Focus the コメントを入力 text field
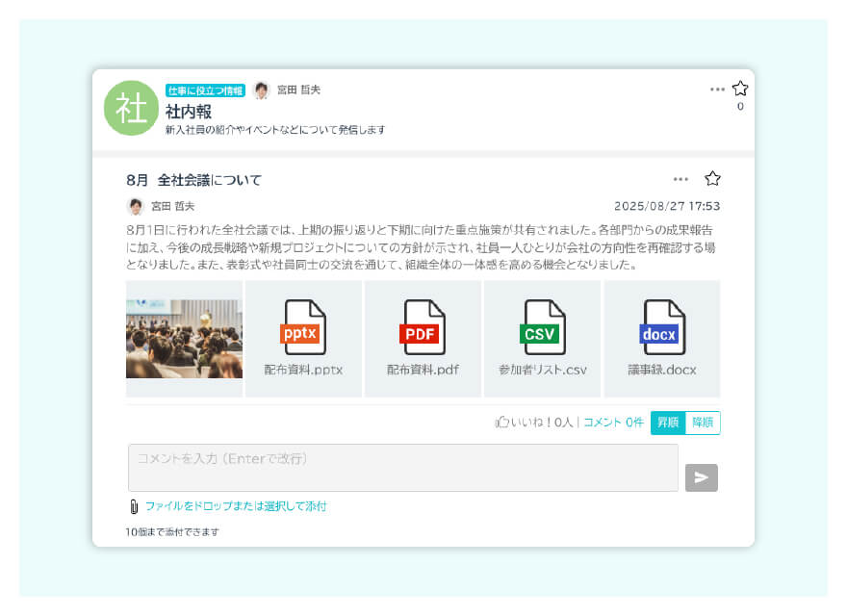Screen dimensions: 847x616 (x=403, y=468)
